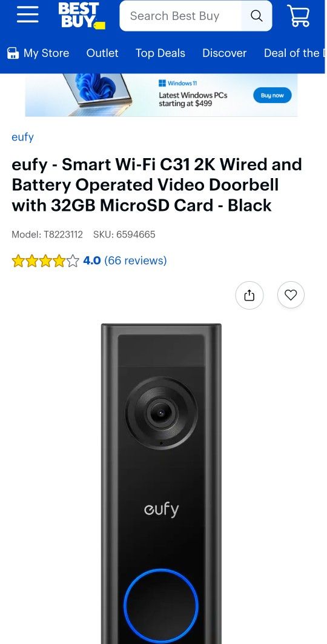Click the magnifying glass search icon
The image size is (327, 644).
coord(256,16)
